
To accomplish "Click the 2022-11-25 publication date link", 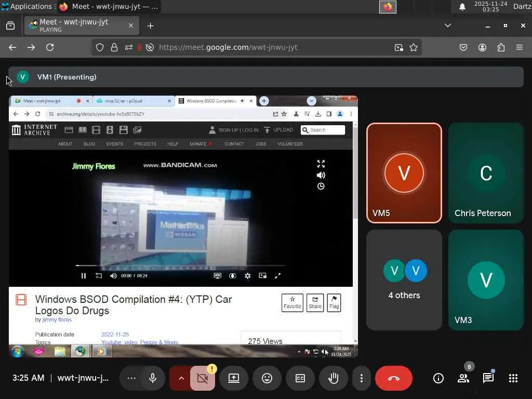I will pos(115,335).
